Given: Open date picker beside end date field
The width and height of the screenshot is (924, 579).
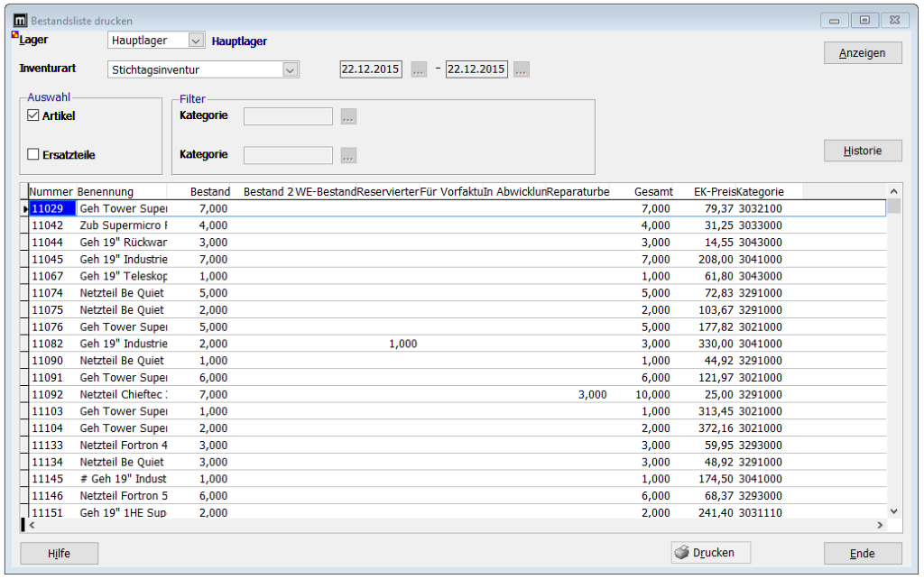Looking at the screenshot, I should (x=522, y=70).
